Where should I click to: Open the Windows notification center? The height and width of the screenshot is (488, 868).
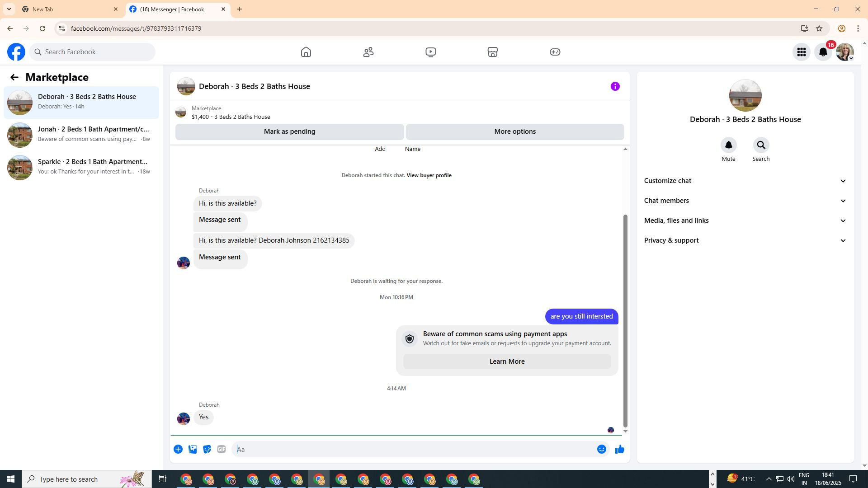point(854,479)
